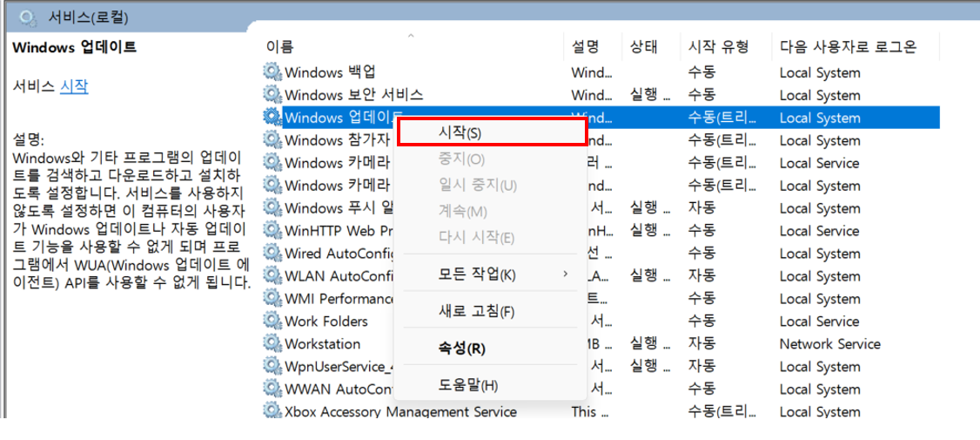980x440 pixels.
Task: Select the WinHTTP Web service row
Action: pyautogui.click(x=339, y=230)
